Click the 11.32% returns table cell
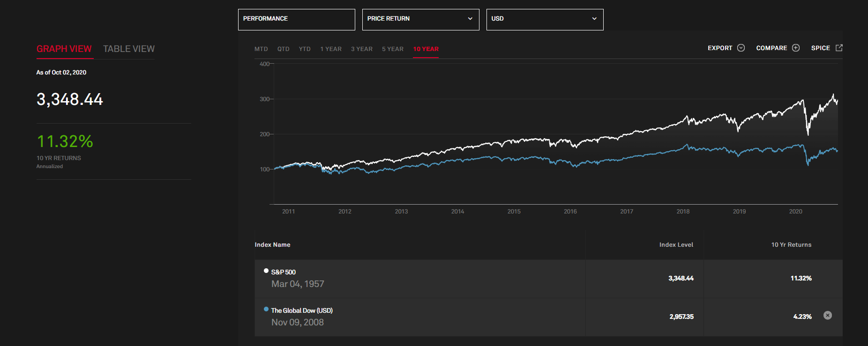868x346 pixels. tap(801, 278)
